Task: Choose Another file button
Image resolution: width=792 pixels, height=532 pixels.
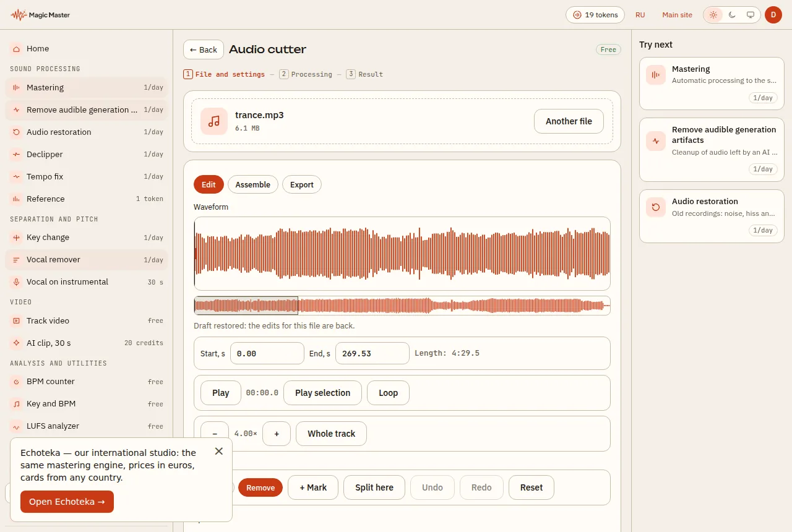Action: click(569, 121)
